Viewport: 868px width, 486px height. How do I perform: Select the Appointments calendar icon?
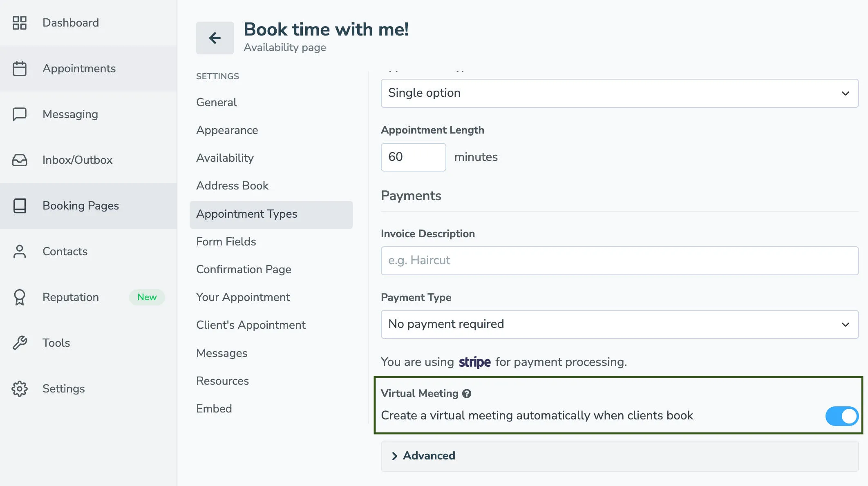pyautogui.click(x=20, y=68)
